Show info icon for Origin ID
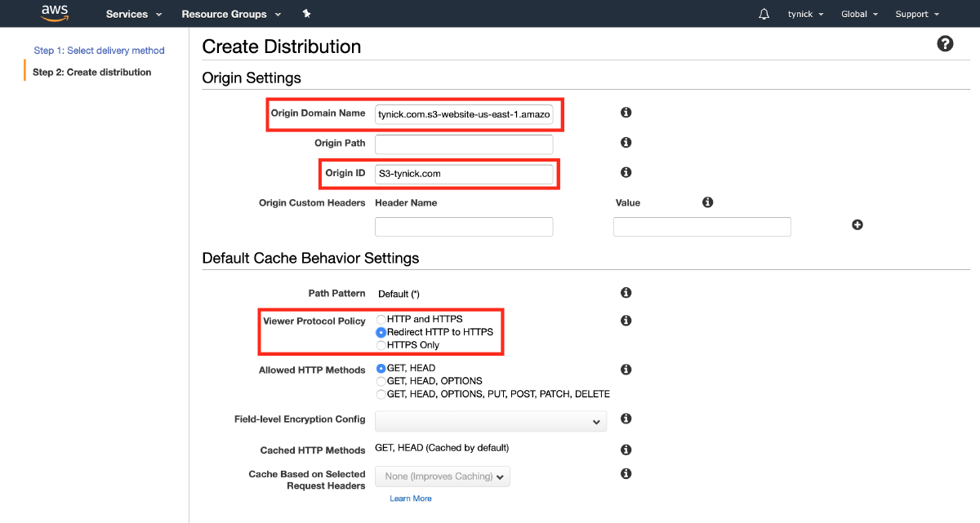 [x=626, y=173]
